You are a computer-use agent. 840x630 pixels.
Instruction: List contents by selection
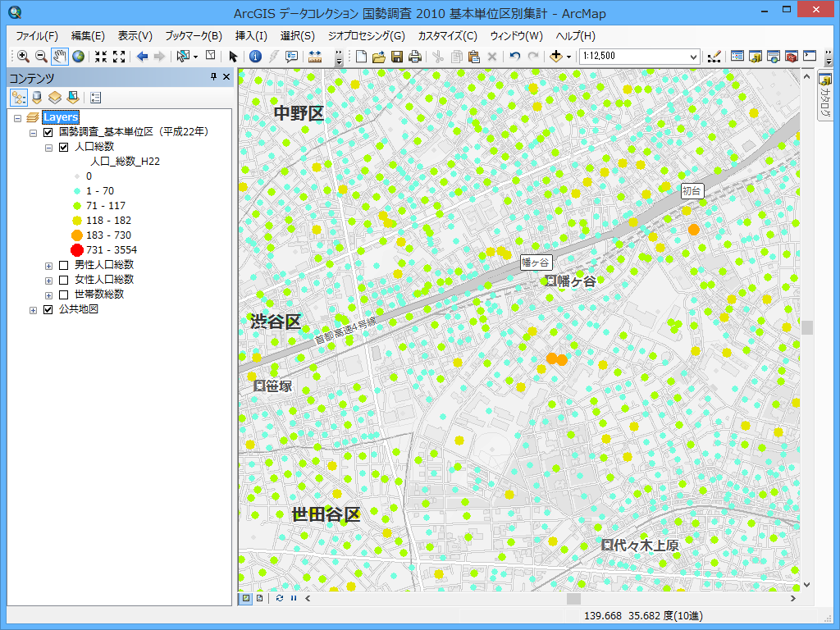(73, 98)
